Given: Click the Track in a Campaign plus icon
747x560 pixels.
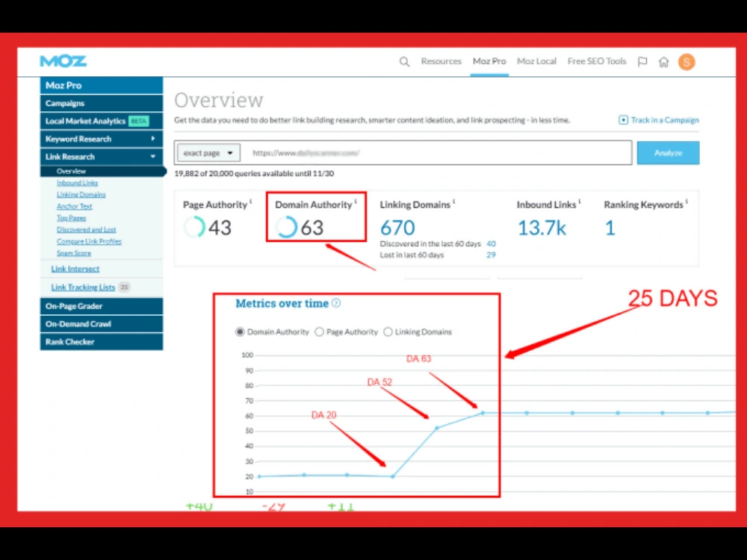Looking at the screenshot, I should 623,120.
